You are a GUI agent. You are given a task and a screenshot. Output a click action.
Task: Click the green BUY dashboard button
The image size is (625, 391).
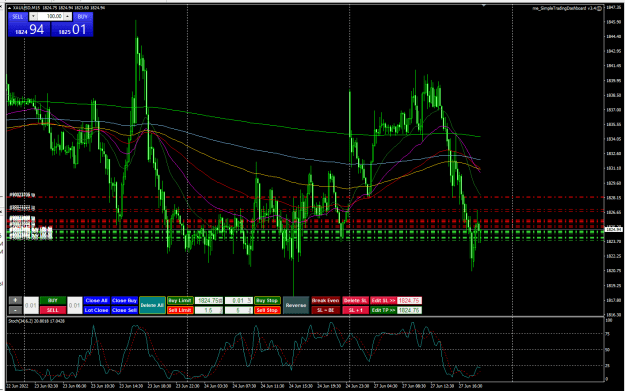pyautogui.click(x=53, y=300)
